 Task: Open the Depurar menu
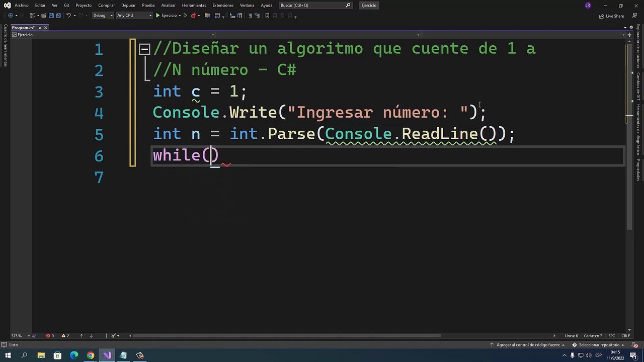[x=128, y=5]
